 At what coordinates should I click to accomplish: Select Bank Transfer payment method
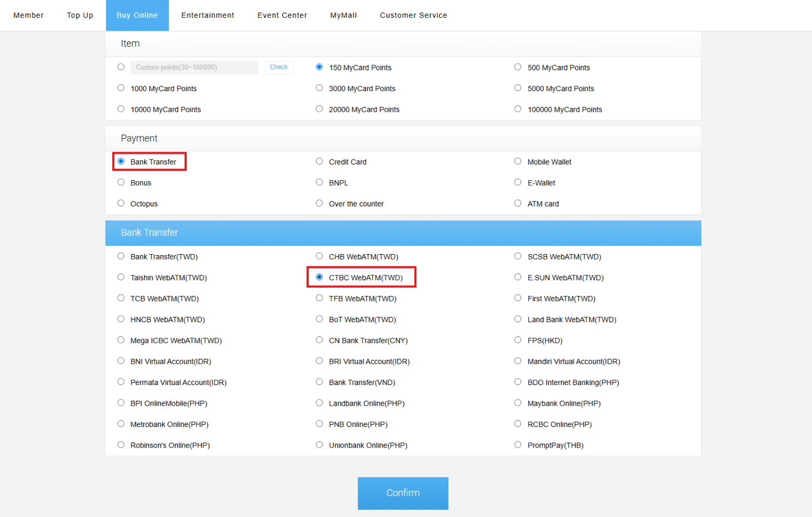pos(121,162)
